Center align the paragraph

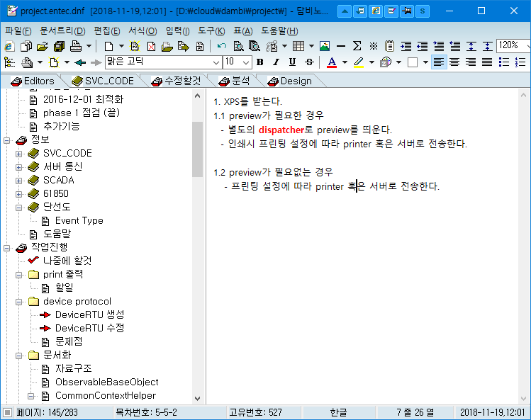[454, 62]
